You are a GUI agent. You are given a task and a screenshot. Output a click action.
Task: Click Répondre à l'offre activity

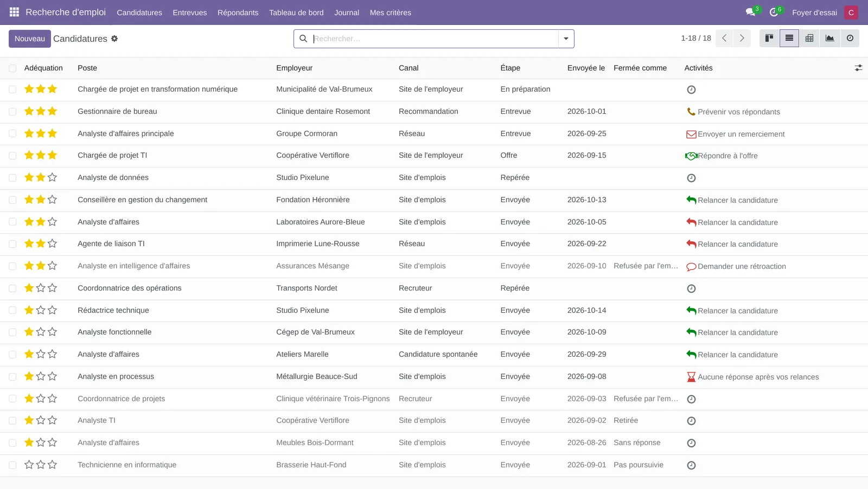coord(722,156)
